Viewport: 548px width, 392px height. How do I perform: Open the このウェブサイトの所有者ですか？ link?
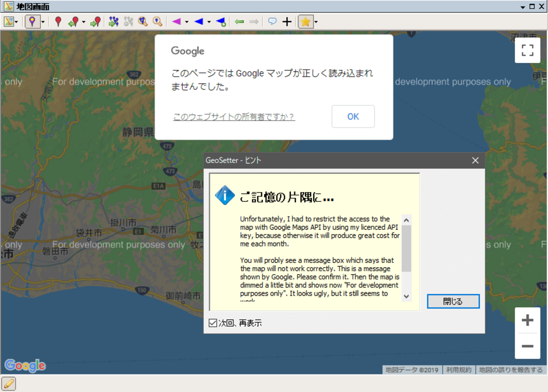[x=234, y=117]
